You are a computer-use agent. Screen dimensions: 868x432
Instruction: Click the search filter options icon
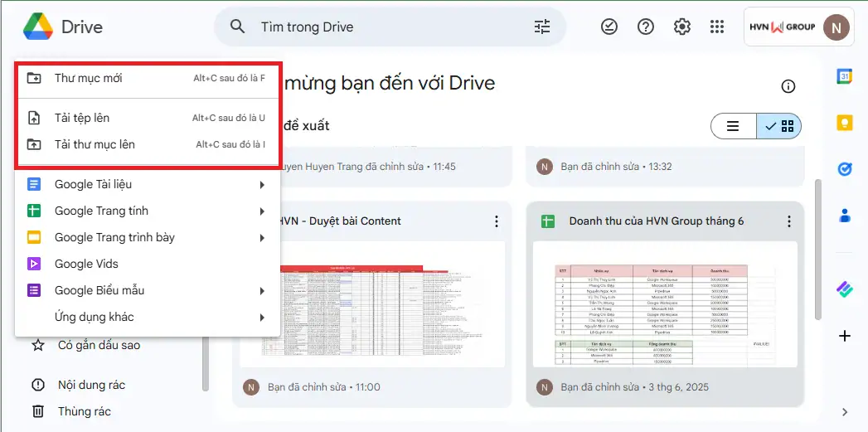(541, 27)
